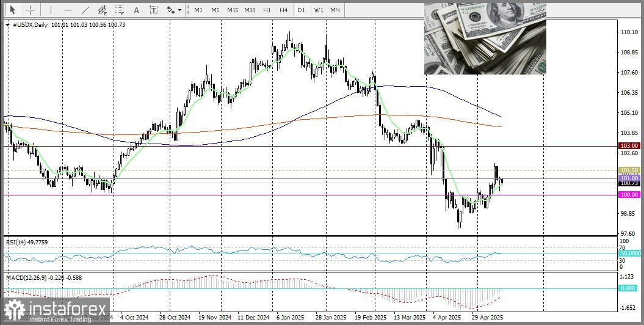This screenshot has width=644, height=325.
Task: Click the 19 Nov 2024 date label
Action: tap(215, 318)
